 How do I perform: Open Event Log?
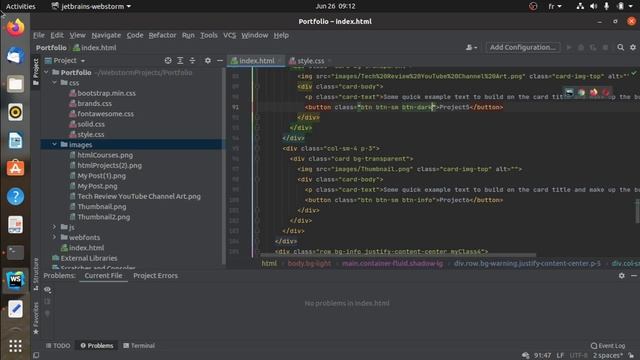point(608,346)
